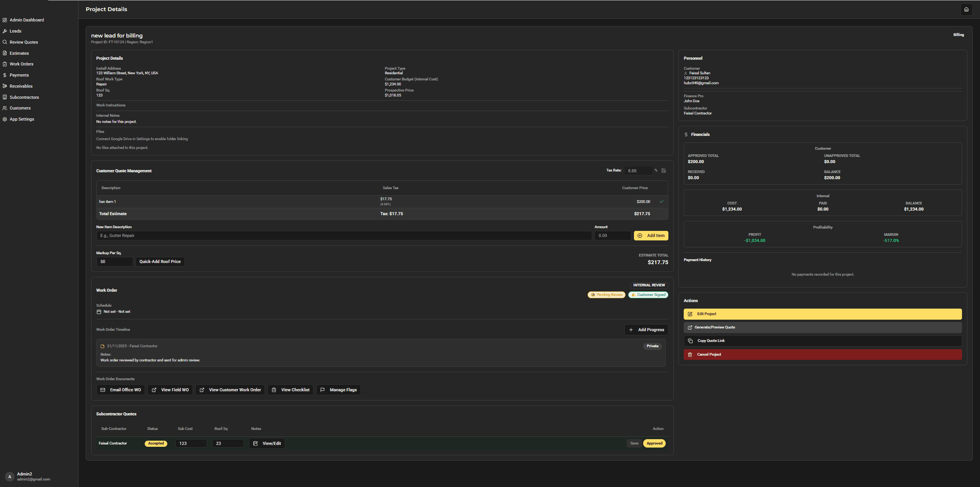The width and height of the screenshot is (980, 487).
Task: Edit the Tax Rate field
Action: pyautogui.click(x=638, y=171)
